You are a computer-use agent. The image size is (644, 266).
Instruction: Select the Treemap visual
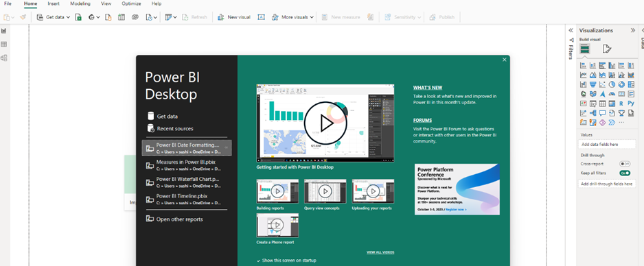click(631, 84)
